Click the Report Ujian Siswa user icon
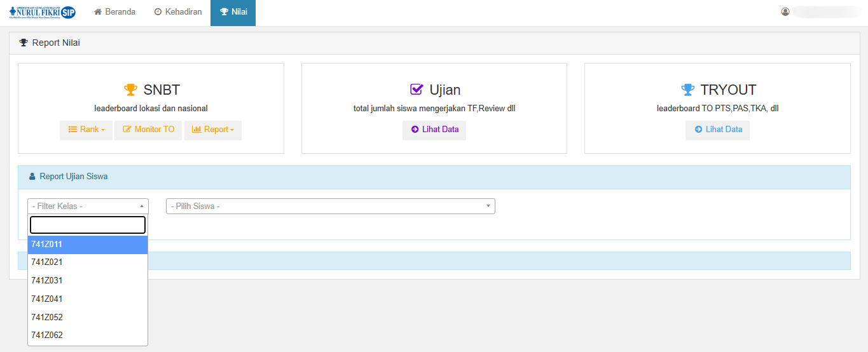 tap(32, 177)
